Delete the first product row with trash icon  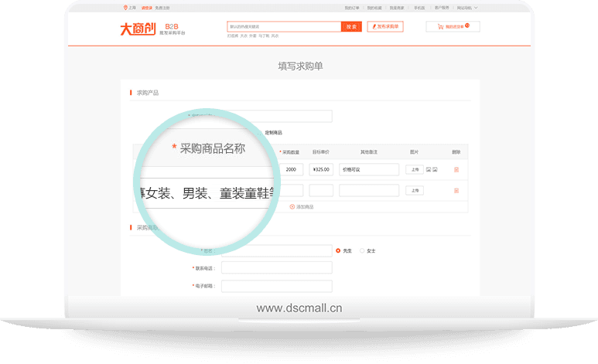pos(456,169)
